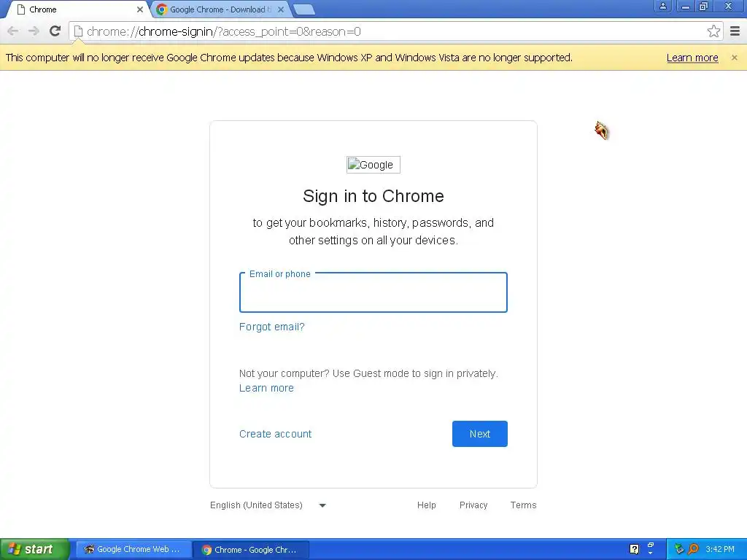Screen dimensions: 747x560
Task: Click the Privacy footer link
Action: coord(473,505)
